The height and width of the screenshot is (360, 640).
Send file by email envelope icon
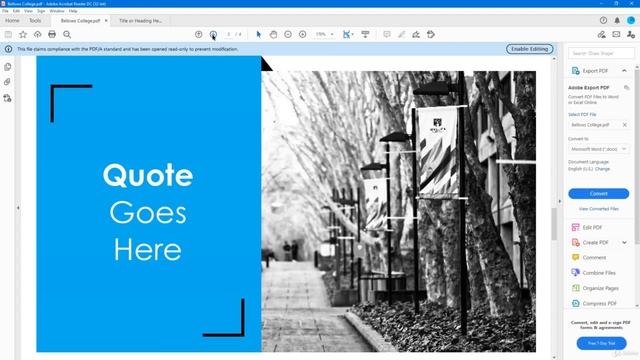pos(616,35)
